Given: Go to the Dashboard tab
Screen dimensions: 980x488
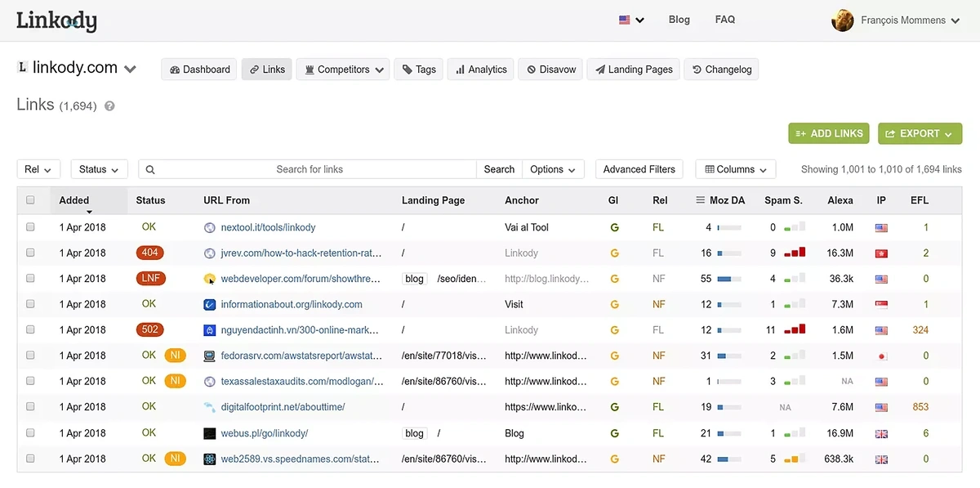Looking at the screenshot, I should 199,69.
